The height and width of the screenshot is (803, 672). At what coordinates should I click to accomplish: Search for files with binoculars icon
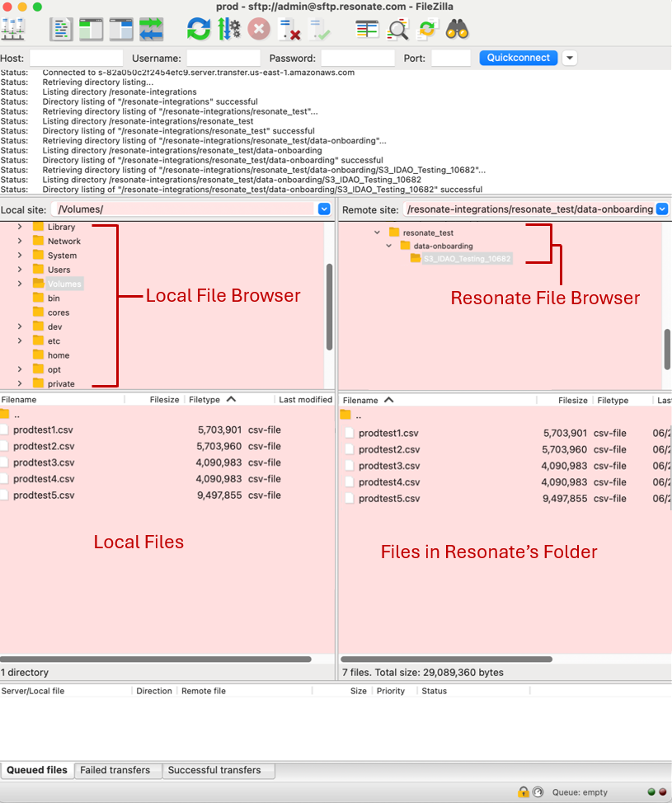point(457,29)
